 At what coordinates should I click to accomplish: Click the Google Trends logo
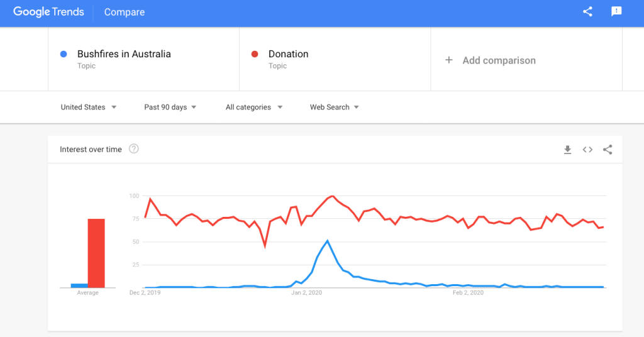pos(48,12)
